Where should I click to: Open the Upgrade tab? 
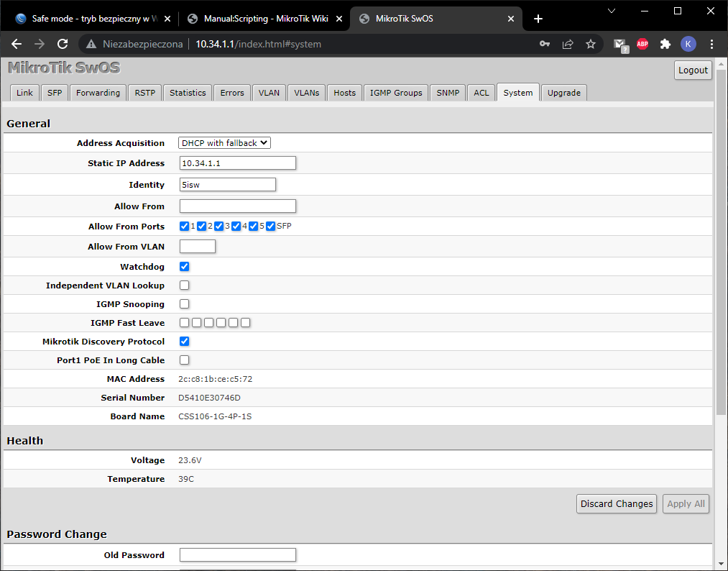pos(564,93)
